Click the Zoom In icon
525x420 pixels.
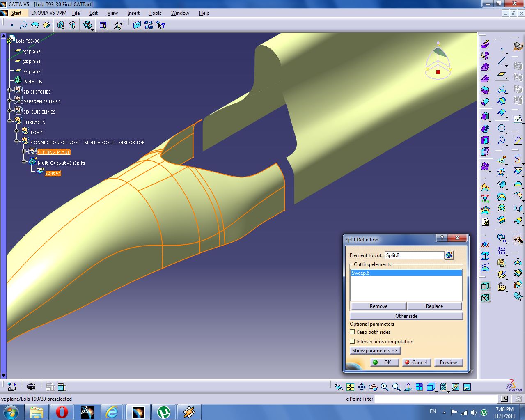point(385,387)
